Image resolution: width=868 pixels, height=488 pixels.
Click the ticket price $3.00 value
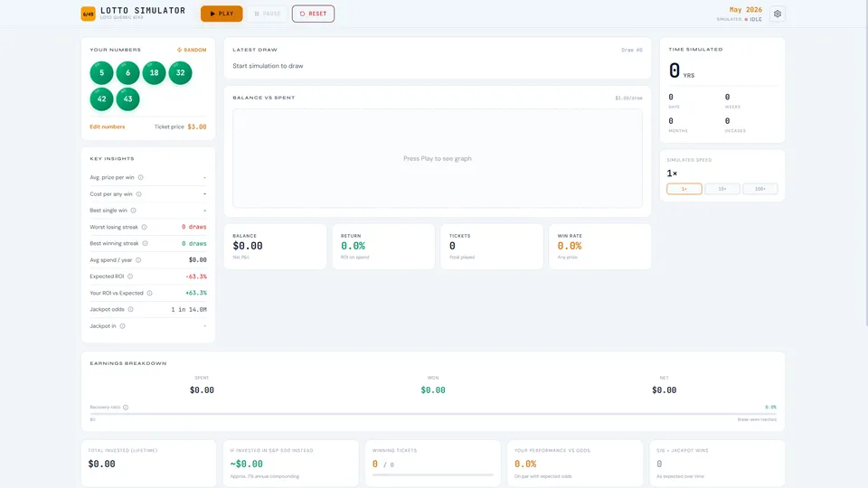(197, 127)
